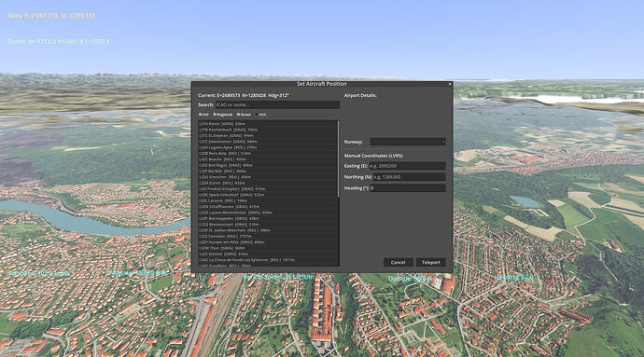Select LSZK Speck-Fehraltorf airport row
Image resolution: width=644 pixels, height=357 pixels.
[268, 195]
